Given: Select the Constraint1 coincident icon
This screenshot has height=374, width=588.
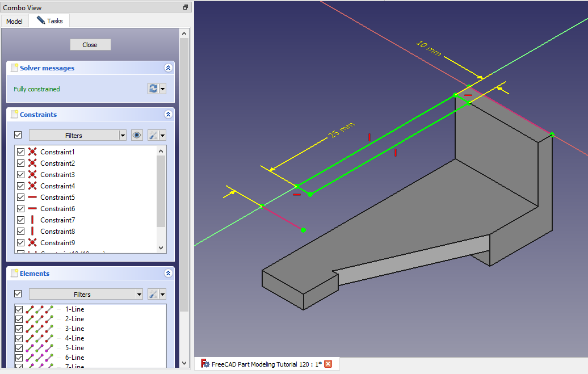Looking at the screenshot, I should [32, 152].
